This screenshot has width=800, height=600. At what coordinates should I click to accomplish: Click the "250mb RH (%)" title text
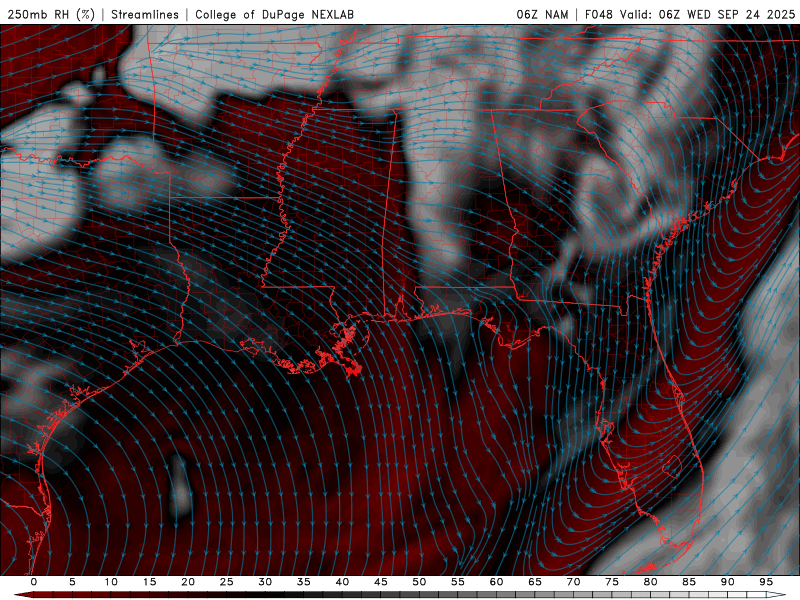[51, 14]
